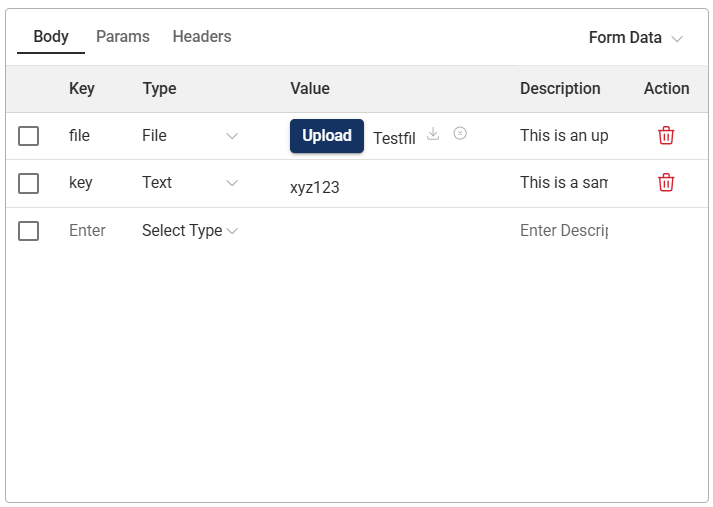Tick the checkbox for the file row
713x507 pixels.
coord(29,136)
